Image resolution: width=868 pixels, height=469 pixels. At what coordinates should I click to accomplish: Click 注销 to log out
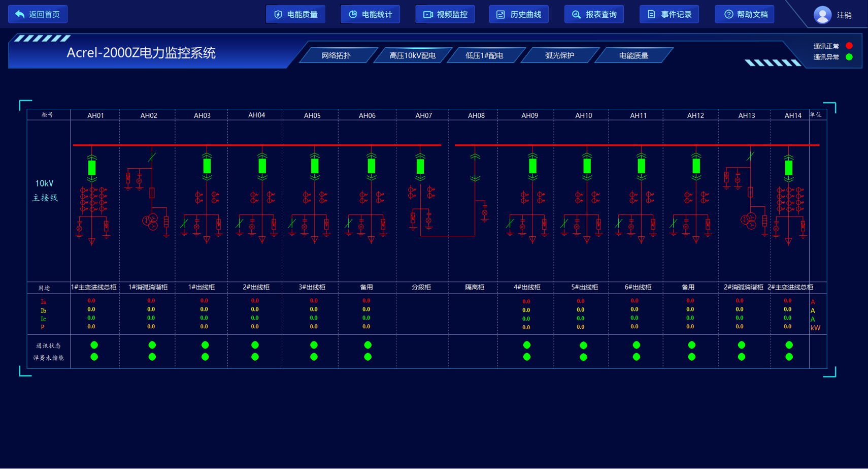pyautogui.click(x=844, y=15)
